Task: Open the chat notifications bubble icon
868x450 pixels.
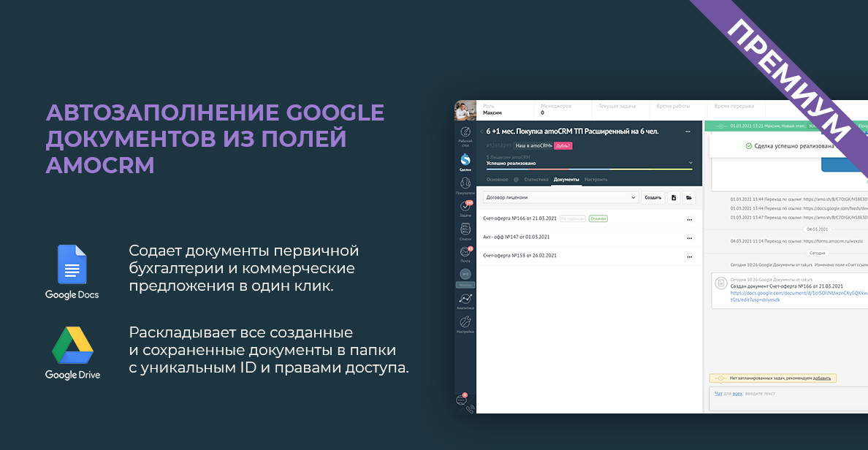Action: click(x=461, y=400)
